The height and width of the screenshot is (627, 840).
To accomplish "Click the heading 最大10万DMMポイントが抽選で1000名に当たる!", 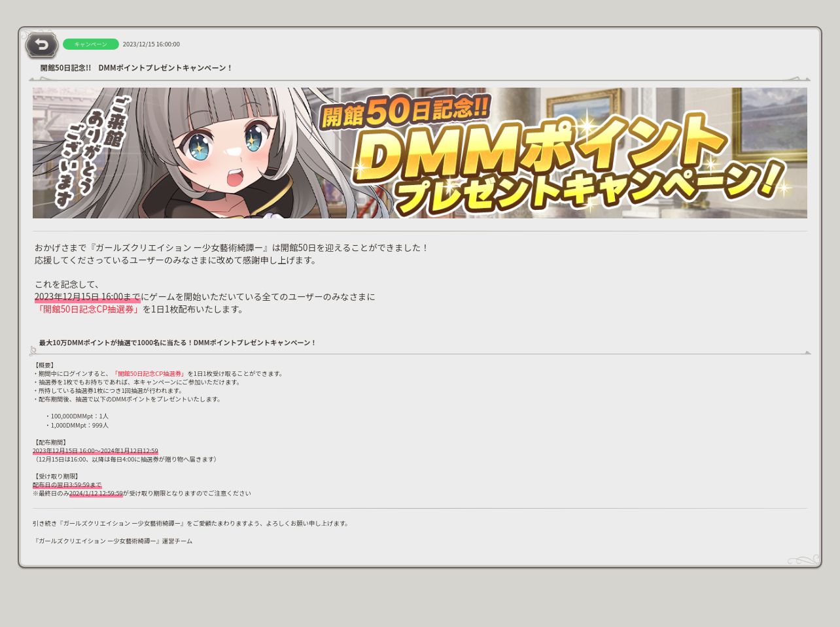I will 177,343.
